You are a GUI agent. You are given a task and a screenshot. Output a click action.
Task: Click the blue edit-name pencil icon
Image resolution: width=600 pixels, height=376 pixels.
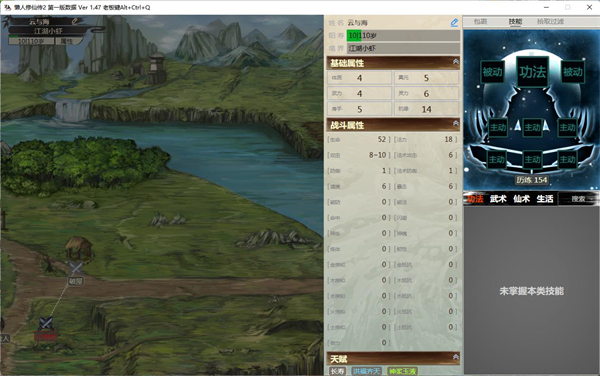pyautogui.click(x=454, y=23)
